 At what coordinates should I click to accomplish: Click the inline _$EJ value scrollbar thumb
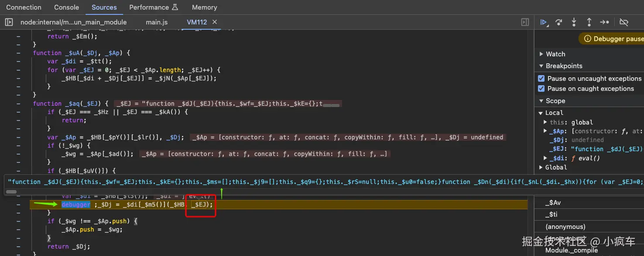[x=331, y=105]
